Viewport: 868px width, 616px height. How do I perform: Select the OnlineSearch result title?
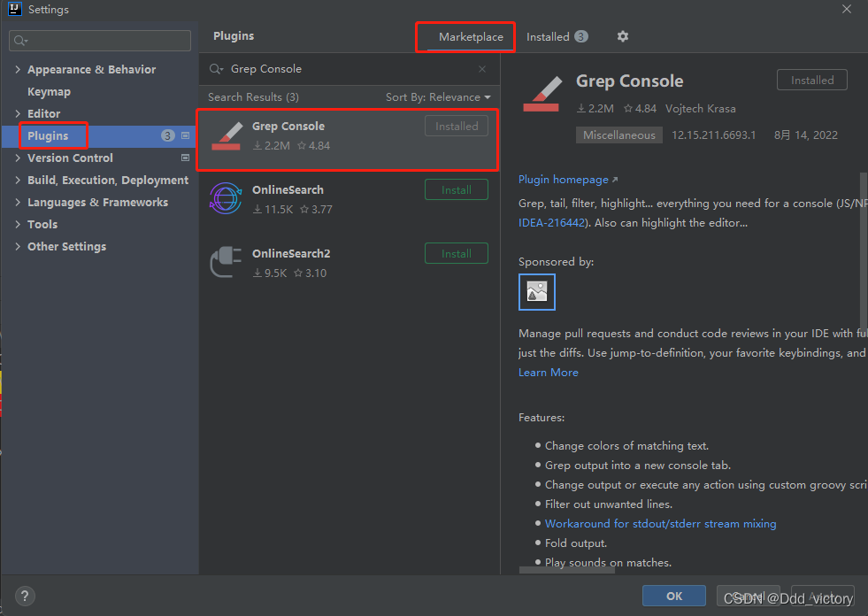coord(288,190)
